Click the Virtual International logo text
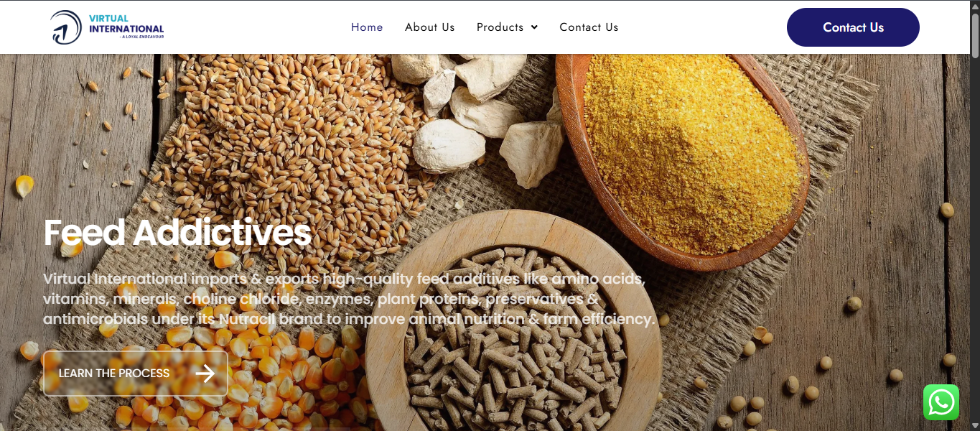 tap(126, 24)
